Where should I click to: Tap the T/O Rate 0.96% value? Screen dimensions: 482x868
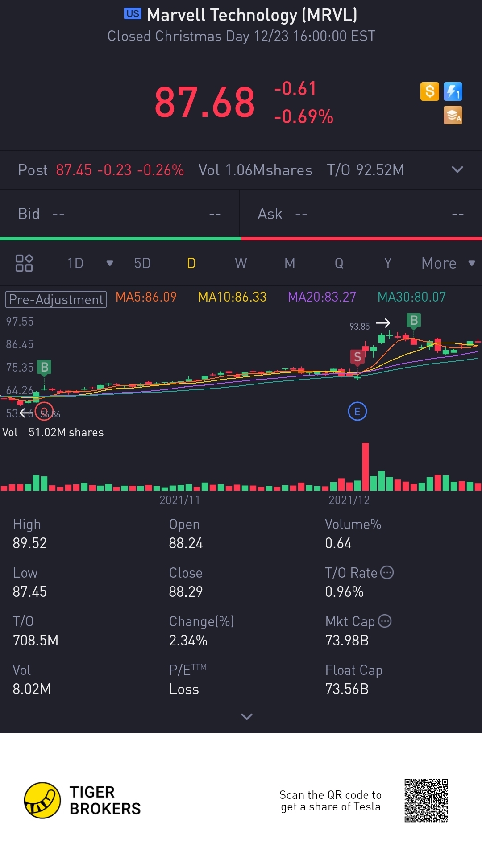(x=344, y=591)
